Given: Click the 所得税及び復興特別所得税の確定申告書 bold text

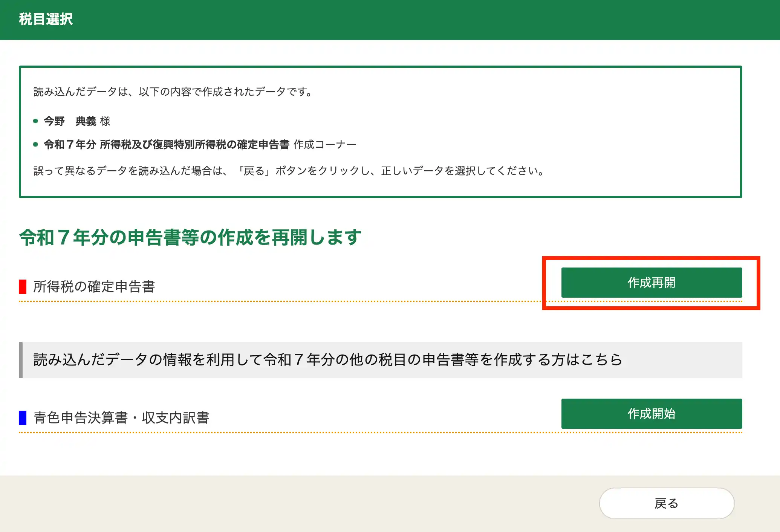Looking at the screenshot, I should tap(194, 145).
